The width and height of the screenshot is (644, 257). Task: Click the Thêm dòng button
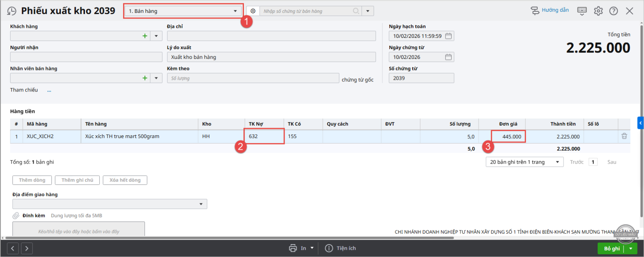32,180
